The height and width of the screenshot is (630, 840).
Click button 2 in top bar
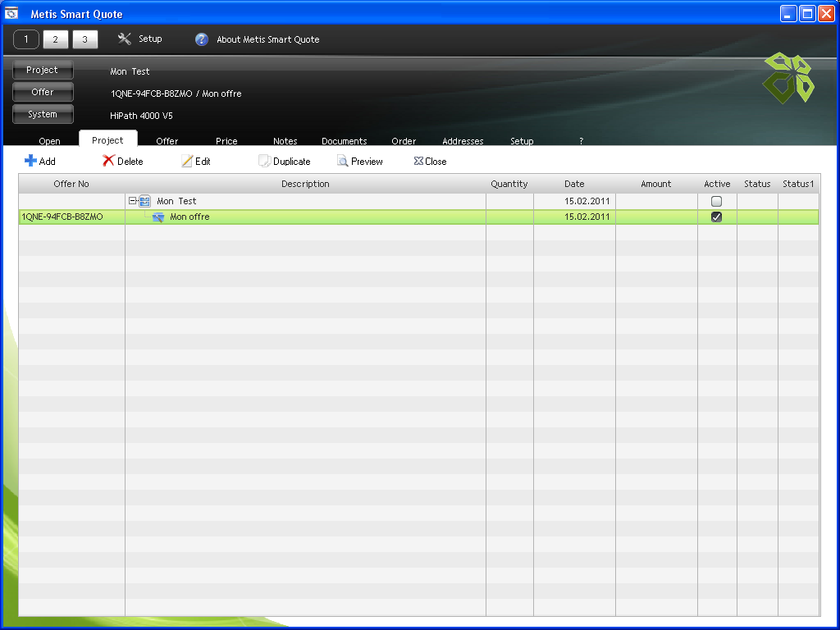point(55,39)
